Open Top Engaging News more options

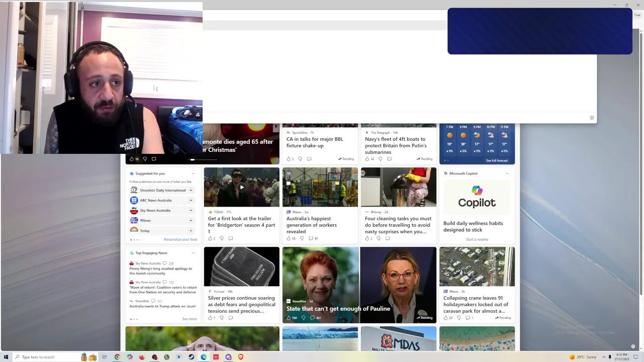tap(193, 253)
